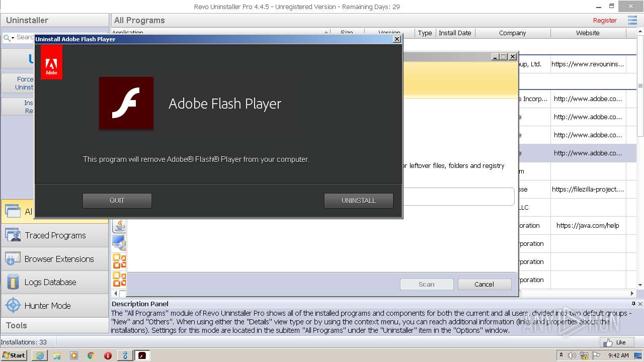Viewport: 644px width, 362px height.
Task: Click the first Microsoft Office program icon
Action: pos(119,261)
